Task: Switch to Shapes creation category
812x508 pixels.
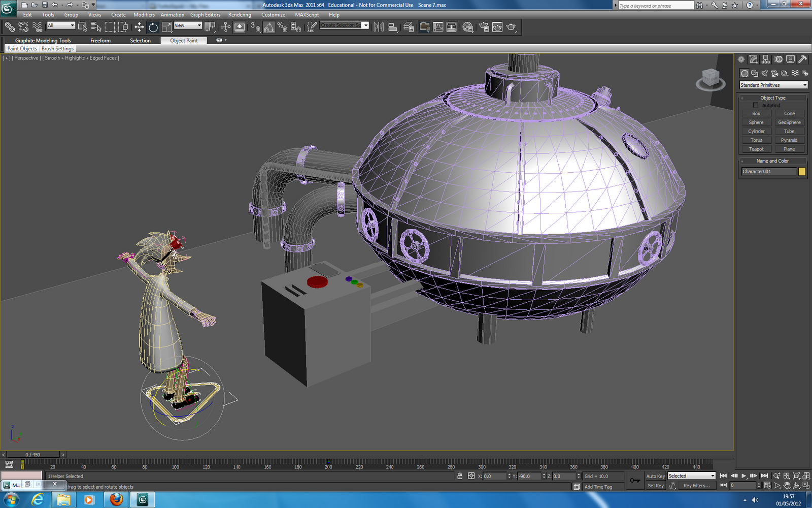Action: (755, 73)
